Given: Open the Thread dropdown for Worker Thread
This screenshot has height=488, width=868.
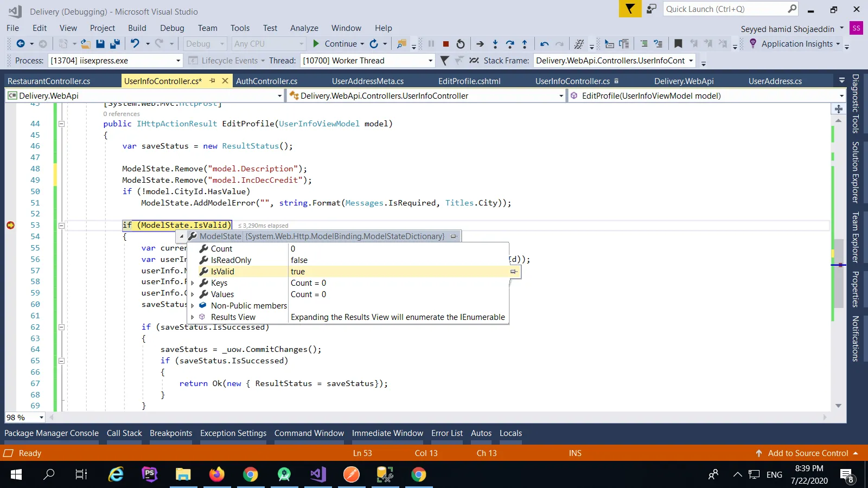Looking at the screenshot, I should (x=430, y=61).
